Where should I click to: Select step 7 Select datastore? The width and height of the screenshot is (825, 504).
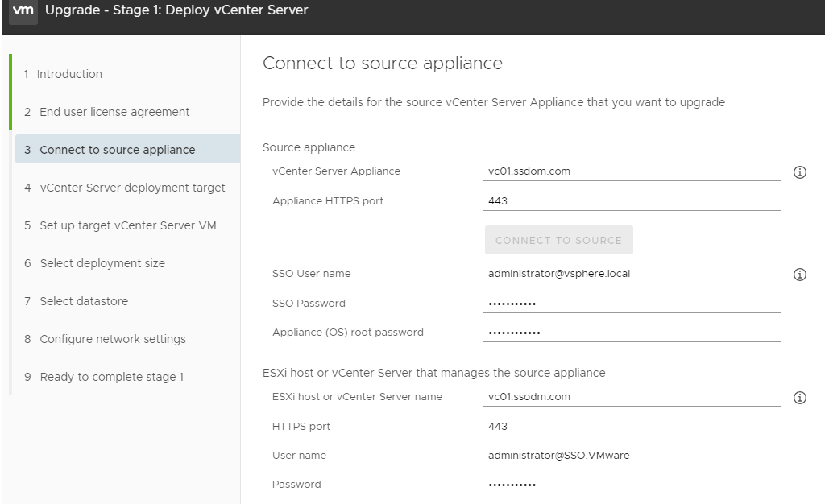(77, 301)
